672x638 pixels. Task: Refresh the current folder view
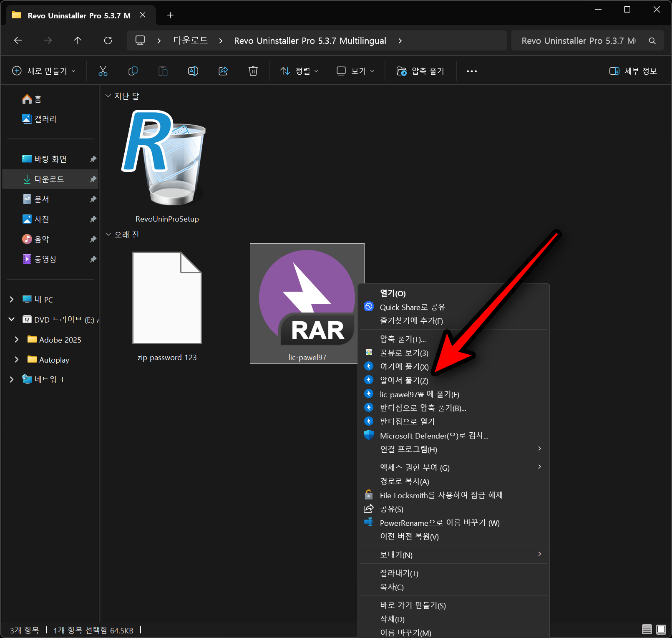point(108,40)
